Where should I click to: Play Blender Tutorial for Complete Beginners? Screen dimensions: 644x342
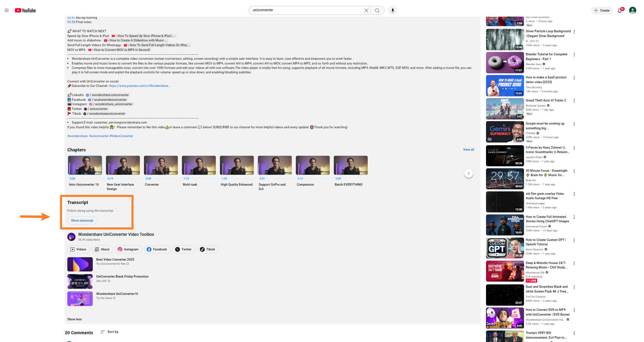coord(505,62)
